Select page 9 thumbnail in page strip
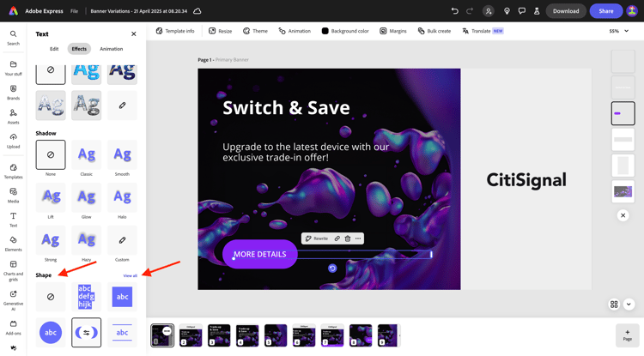The height and width of the screenshot is (356, 644). pos(388,335)
